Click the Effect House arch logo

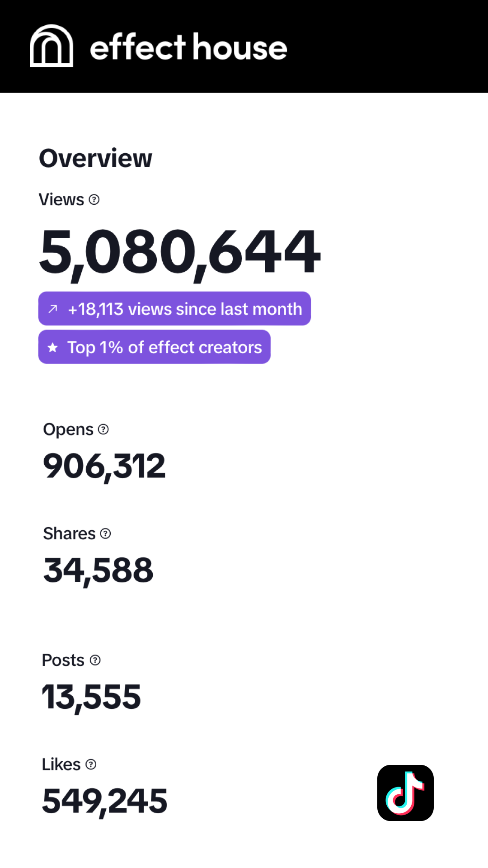pyautogui.click(x=52, y=46)
